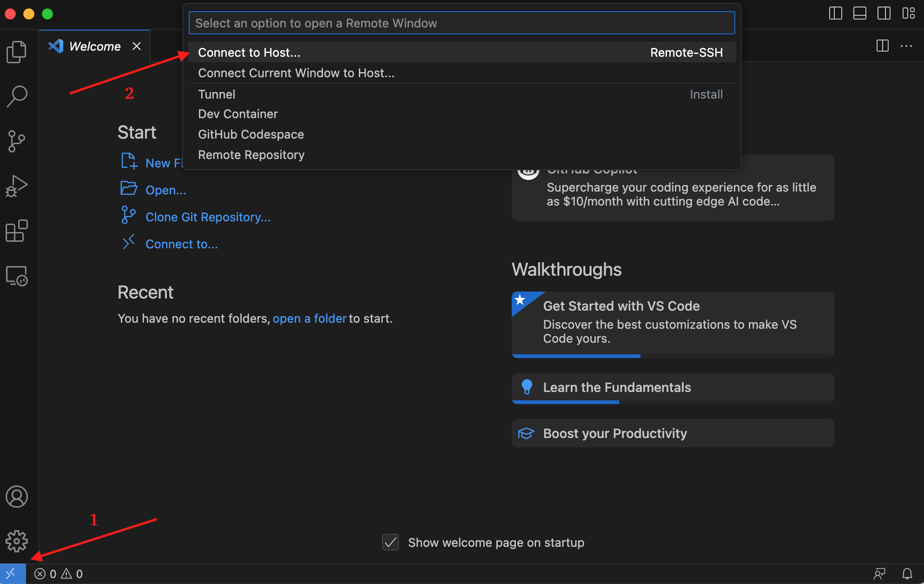This screenshot has width=924, height=584.
Task: Toggle Show welcome page on startup
Action: click(x=391, y=541)
